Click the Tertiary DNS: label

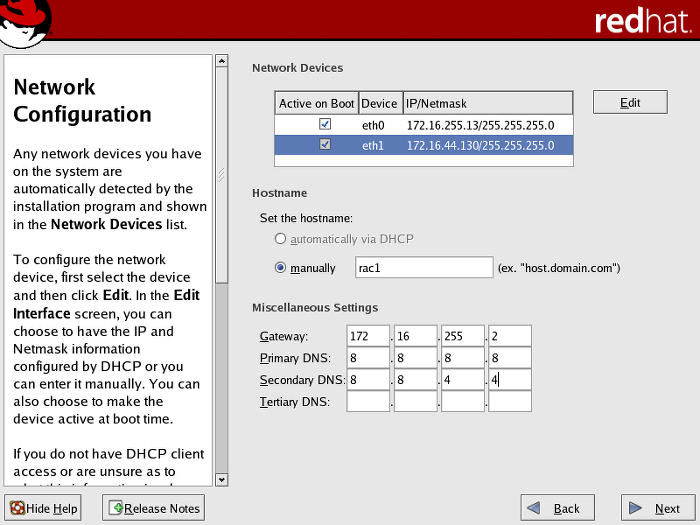tap(295, 402)
